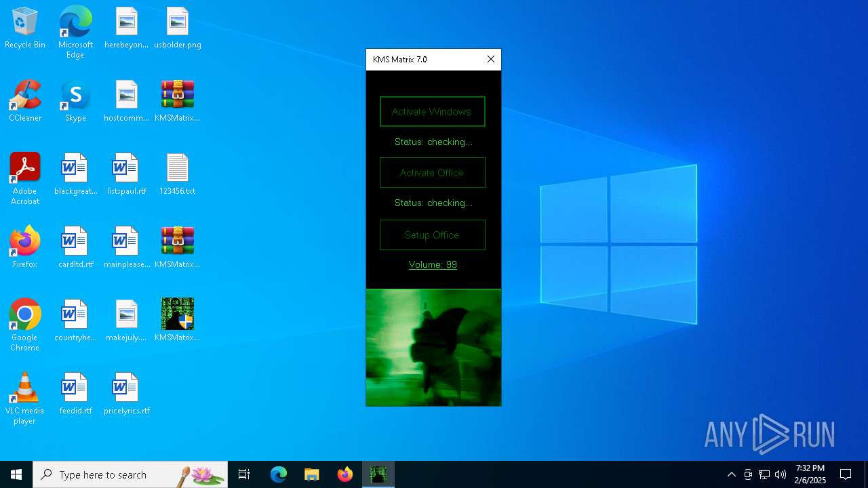This screenshot has width=868, height=488.
Task: Select the Skype desktop shortcut
Action: click(x=75, y=102)
